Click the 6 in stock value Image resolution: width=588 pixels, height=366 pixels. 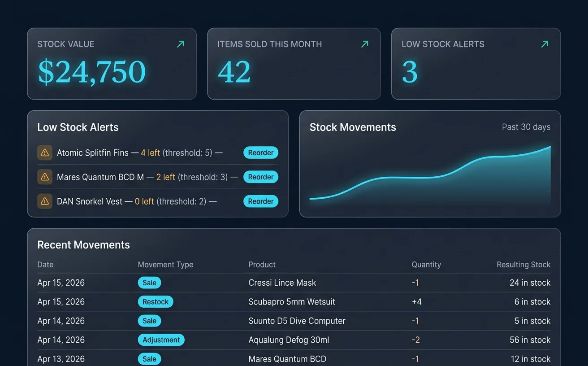pos(532,302)
